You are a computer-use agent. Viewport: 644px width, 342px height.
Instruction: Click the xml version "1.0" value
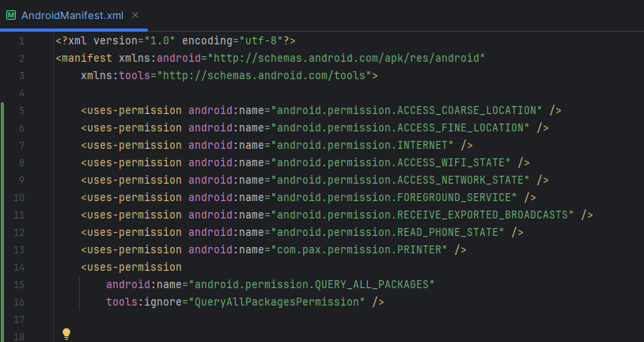(160, 40)
